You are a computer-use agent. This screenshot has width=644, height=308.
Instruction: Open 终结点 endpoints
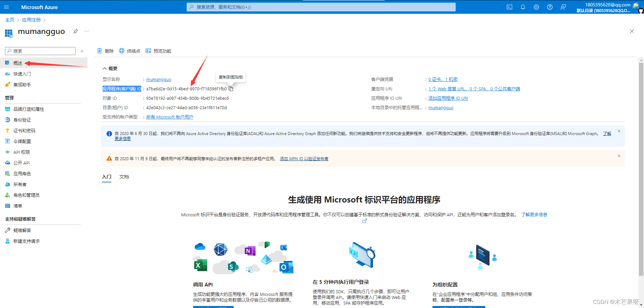point(129,51)
